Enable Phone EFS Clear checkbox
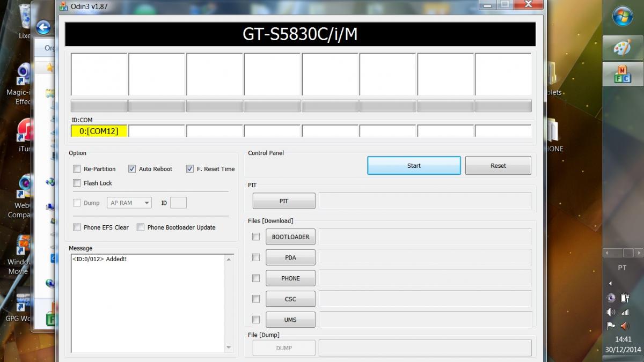Screen dimensions: 644x362 tap(77, 227)
